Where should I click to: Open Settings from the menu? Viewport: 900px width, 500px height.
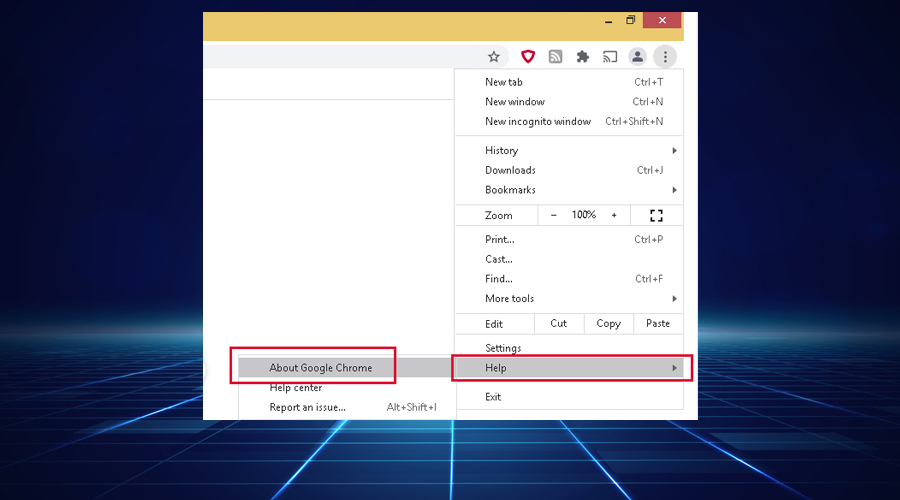point(569,348)
